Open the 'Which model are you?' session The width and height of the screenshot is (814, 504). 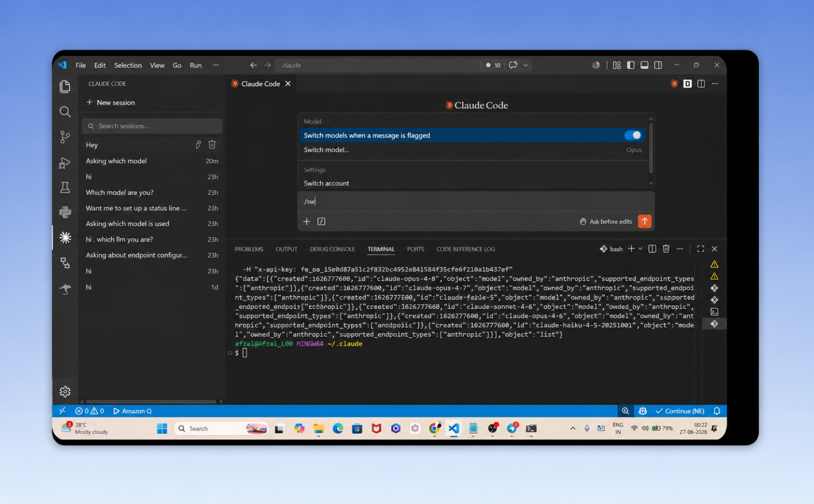(152, 192)
